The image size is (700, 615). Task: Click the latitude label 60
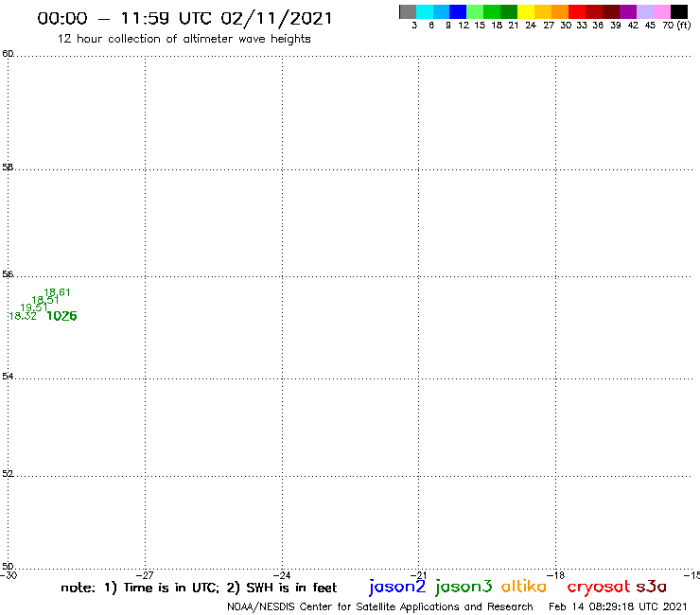pyautogui.click(x=8, y=54)
